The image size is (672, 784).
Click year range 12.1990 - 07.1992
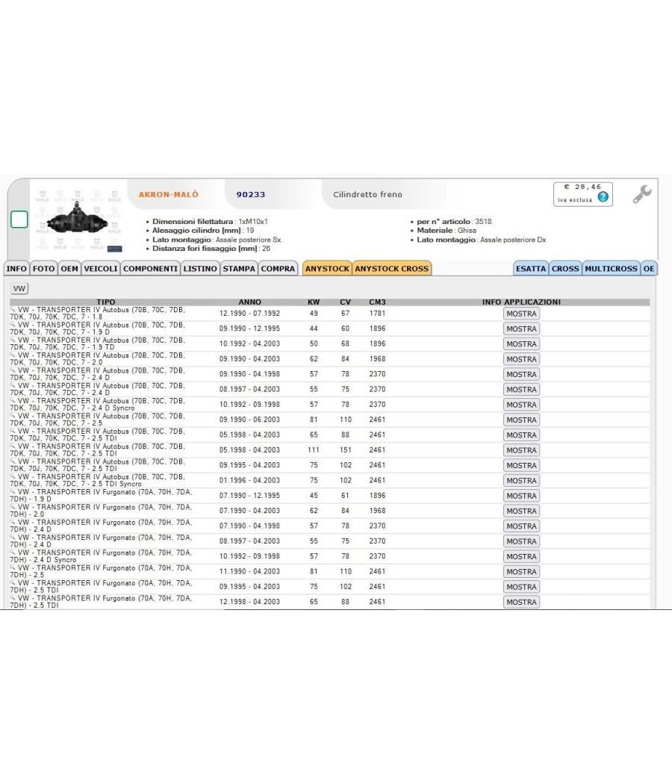point(249,314)
